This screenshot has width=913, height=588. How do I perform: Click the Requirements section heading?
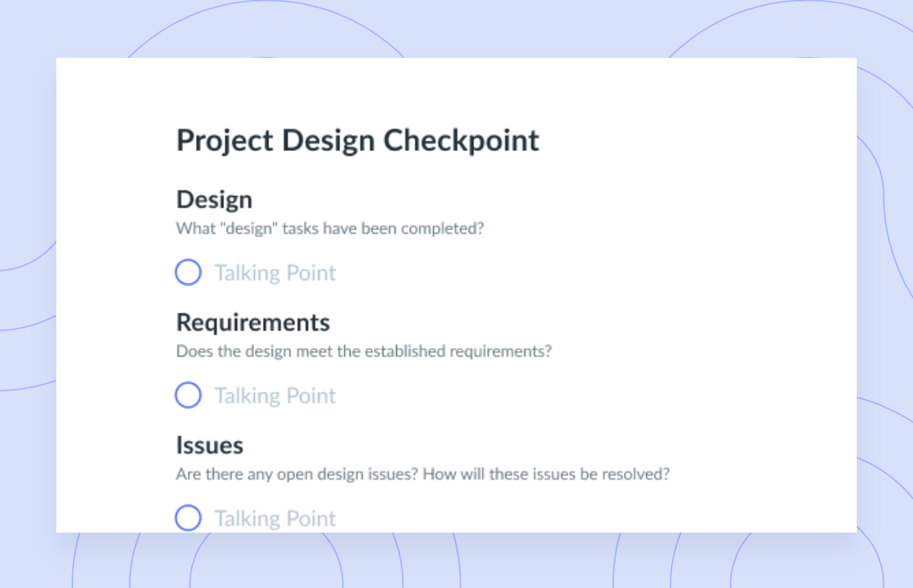point(252,323)
